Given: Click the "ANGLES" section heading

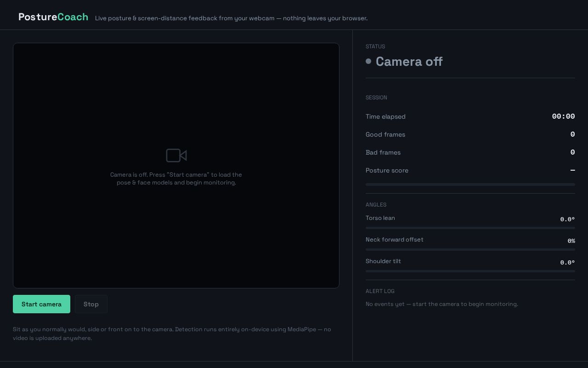Looking at the screenshot, I should [376, 205].
